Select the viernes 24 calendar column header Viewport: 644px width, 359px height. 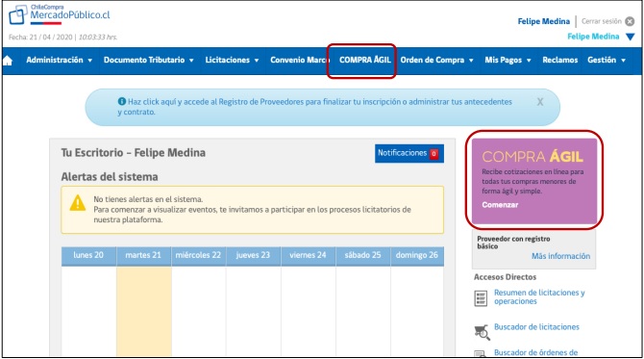click(x=308, y=255)
